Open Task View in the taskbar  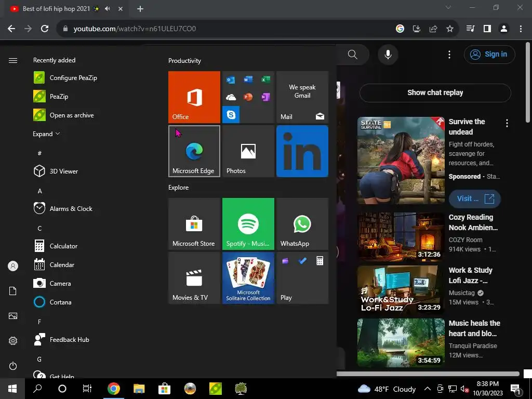tap(87, 389)
